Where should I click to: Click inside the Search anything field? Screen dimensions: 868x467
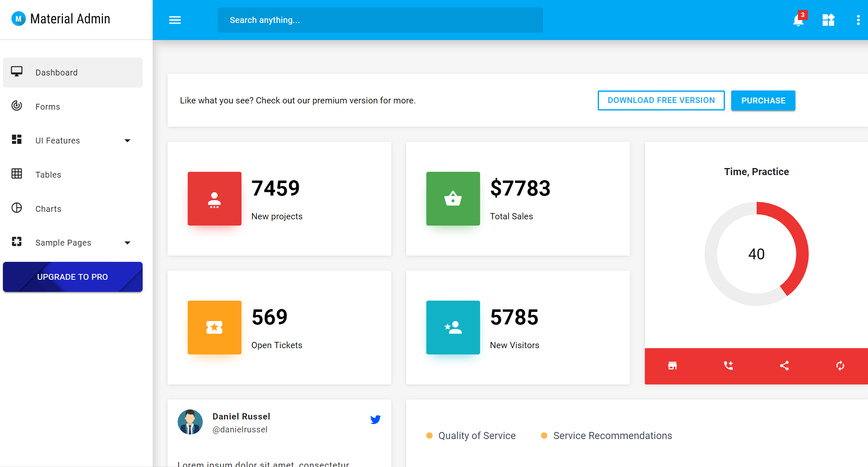[x=380, y=20]
